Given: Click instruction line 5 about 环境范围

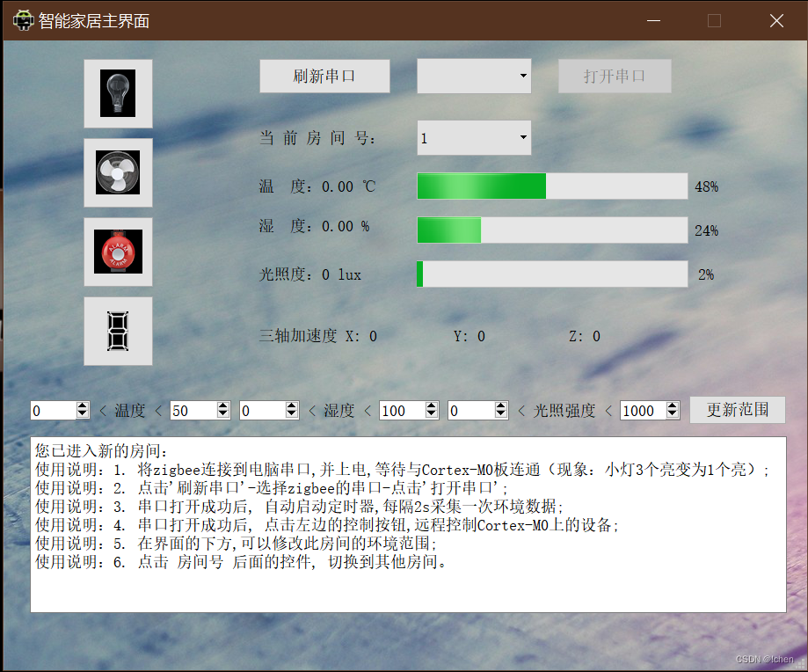Looking at the screenshot, I should (236, 544).
